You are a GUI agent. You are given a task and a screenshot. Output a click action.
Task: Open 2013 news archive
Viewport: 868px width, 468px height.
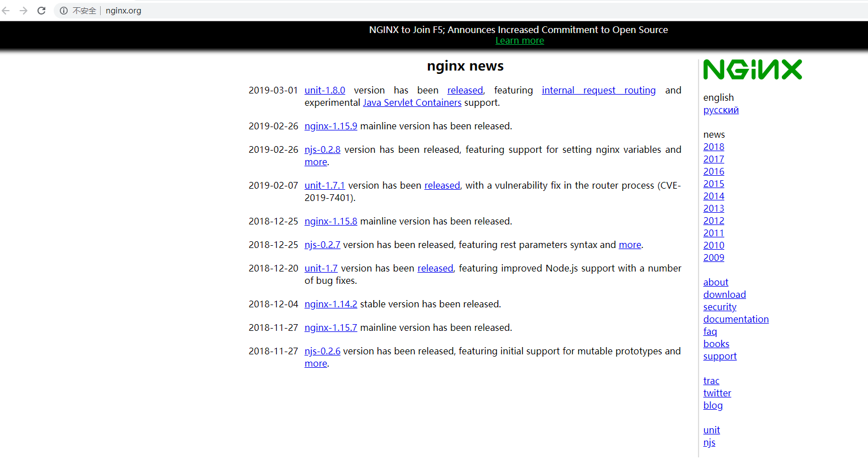click(x=714, y=208)
